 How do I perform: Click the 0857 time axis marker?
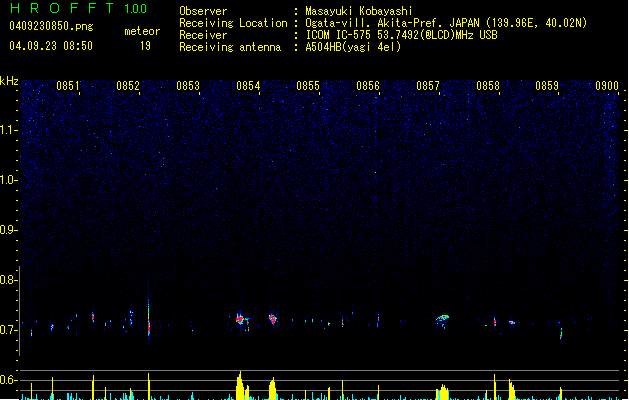[x=428, y=86]
